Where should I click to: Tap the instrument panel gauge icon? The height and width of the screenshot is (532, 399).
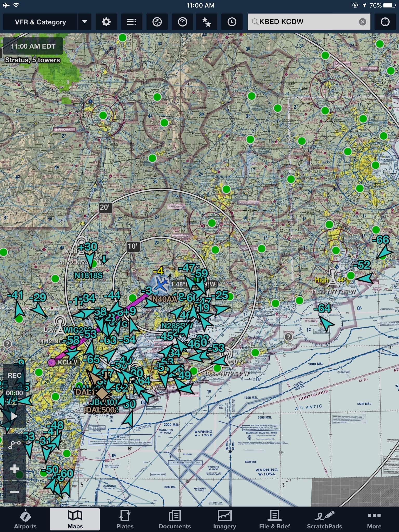[182, 22]
